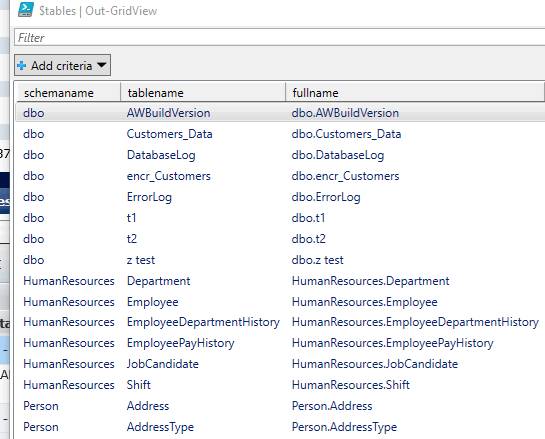The width and height of the screenshot is (545, 439).
Task: Select the ErrorLog tablename cell
Action: (149, 197)
